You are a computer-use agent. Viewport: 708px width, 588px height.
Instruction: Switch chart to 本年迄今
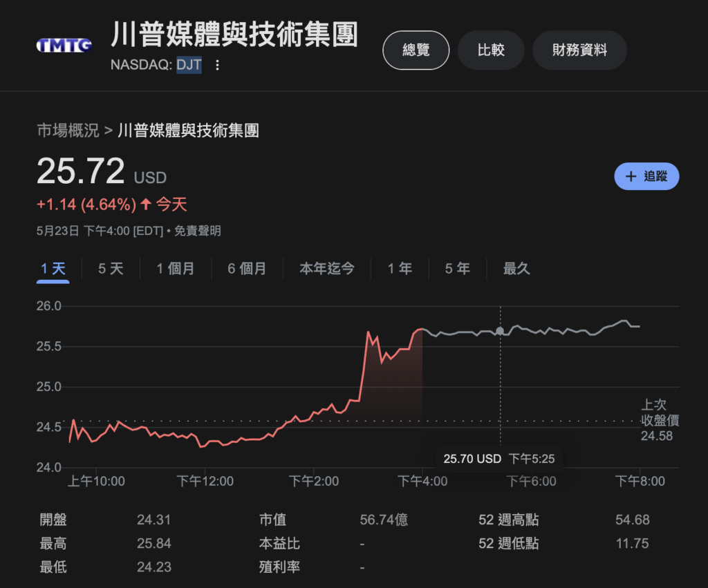pyautogui.click(x=326, y=269)
